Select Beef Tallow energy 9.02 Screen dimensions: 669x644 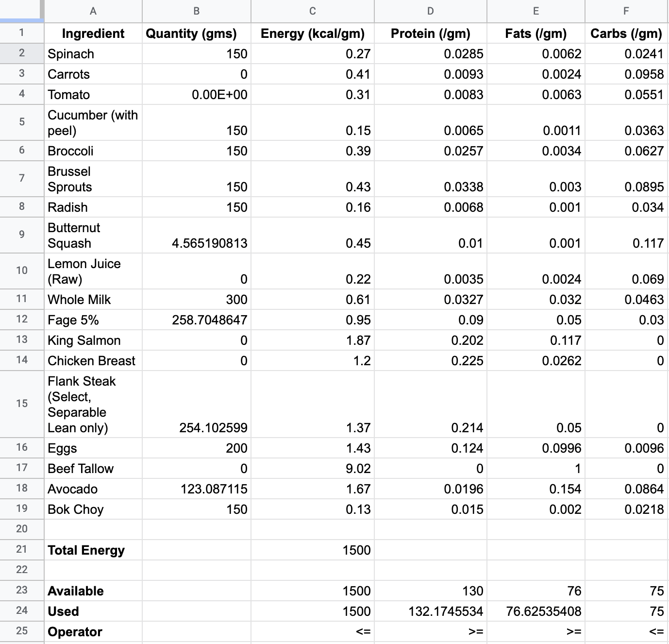pos(313,468)
